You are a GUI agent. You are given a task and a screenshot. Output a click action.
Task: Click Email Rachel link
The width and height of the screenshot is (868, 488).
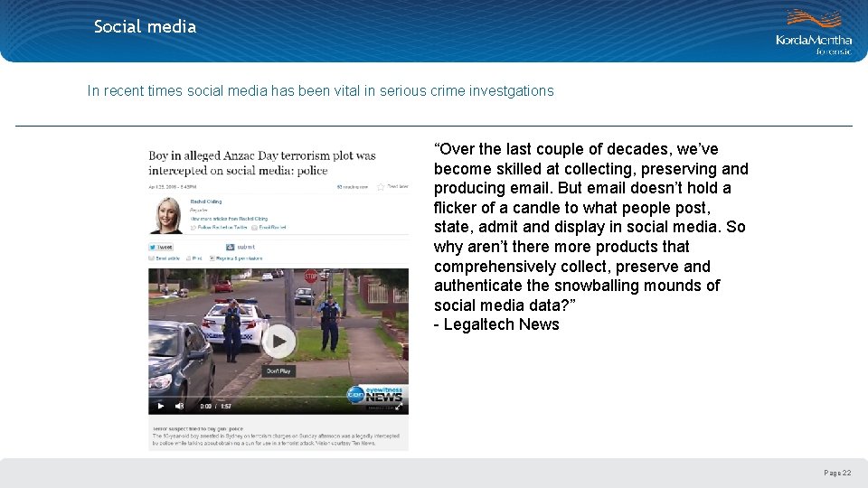[269, 228]
